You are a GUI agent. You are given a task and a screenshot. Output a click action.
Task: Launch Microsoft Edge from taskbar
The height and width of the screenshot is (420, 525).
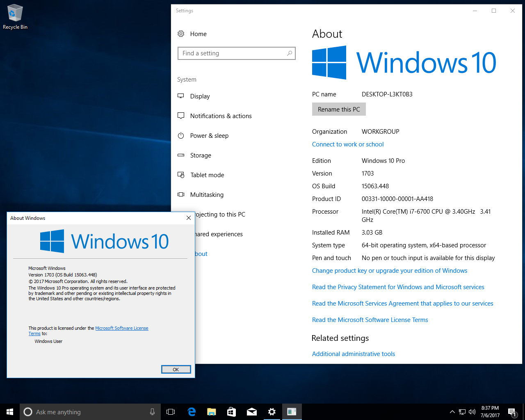[x=192, y=412]
